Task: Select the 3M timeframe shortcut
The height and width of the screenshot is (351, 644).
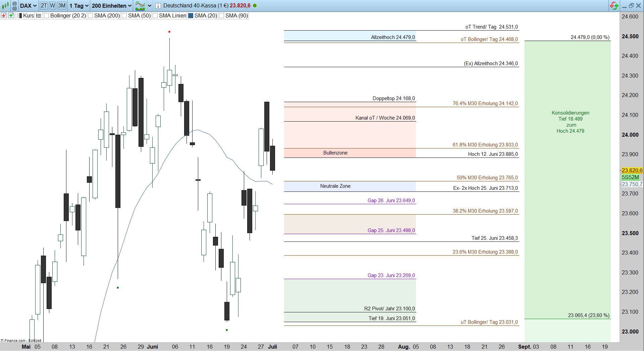Action: [61, 6]
